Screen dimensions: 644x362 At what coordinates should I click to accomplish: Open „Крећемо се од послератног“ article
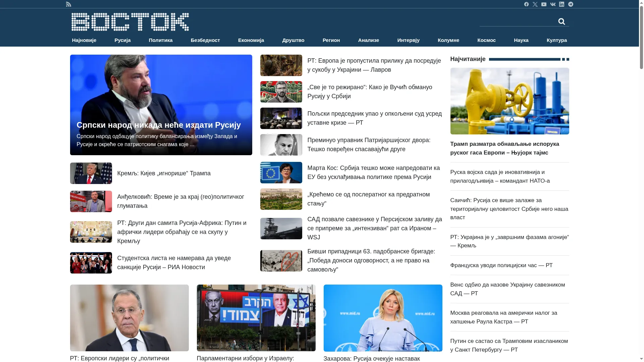368,199
